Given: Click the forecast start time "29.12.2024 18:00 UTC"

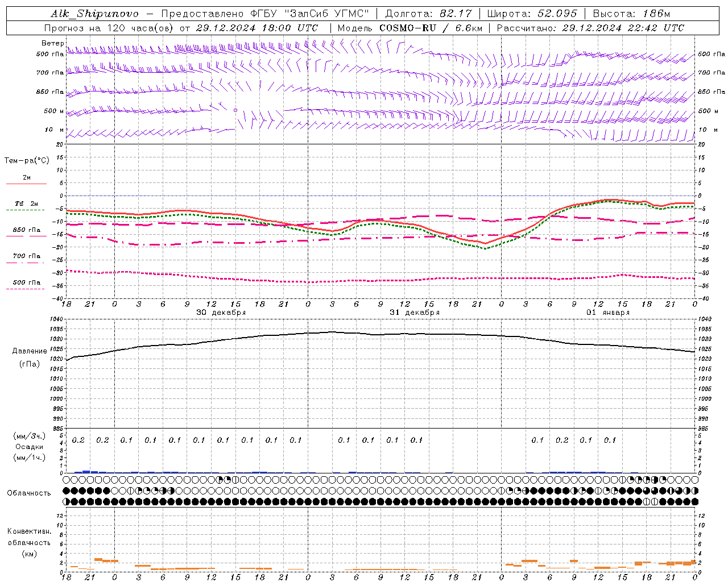Looking at the screenshot, I should pos(257,28).
